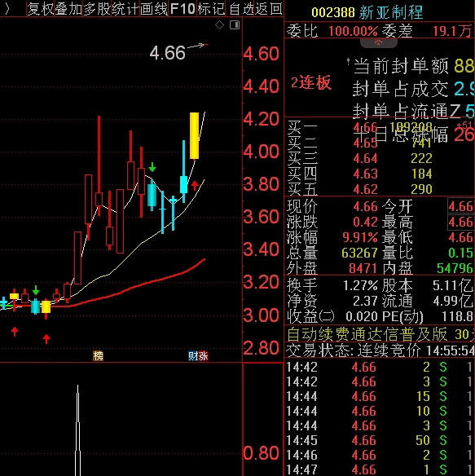Image resolution: width=475 pixels, height=476 pixels.
Task: Click 股本 value 5.11亿
Action: coord(453,285)
